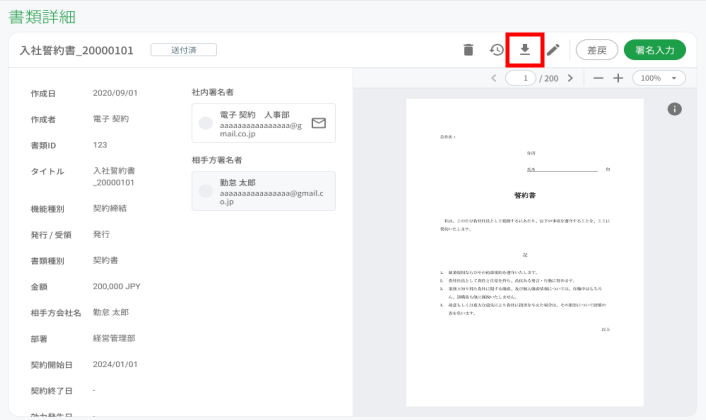Select the 勤怠 太郎 signer circle

click(x=206, y=191)
